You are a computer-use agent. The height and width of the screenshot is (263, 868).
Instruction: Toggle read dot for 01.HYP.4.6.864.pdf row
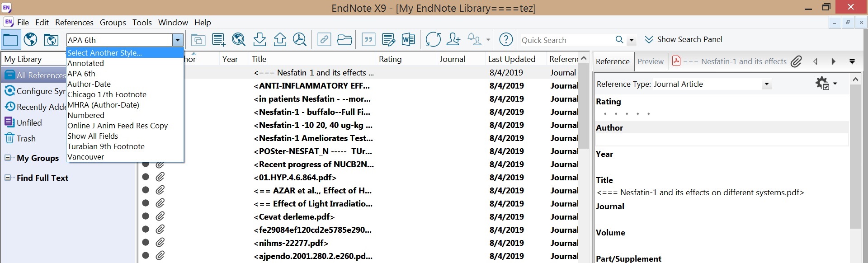[146, 177]
